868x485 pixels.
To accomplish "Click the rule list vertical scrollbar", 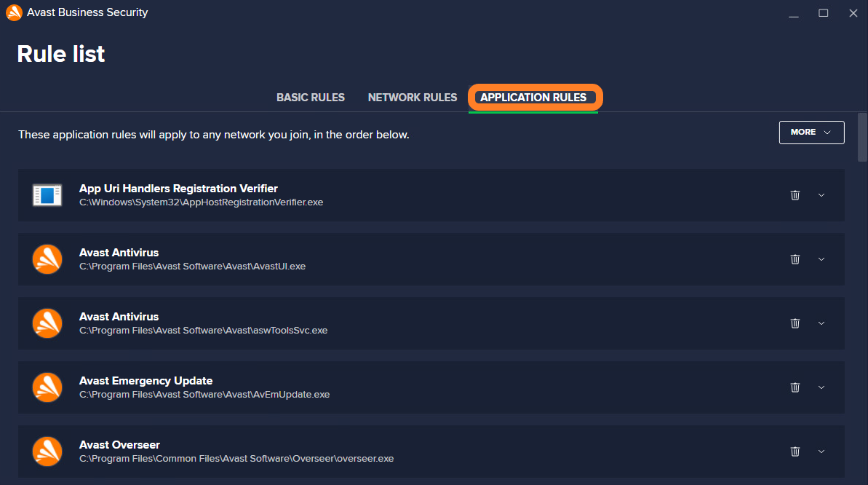I will pos(862,137).
